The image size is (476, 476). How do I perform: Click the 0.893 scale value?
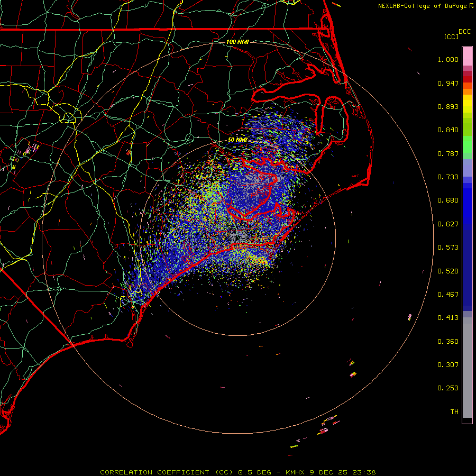pos(448,106)
